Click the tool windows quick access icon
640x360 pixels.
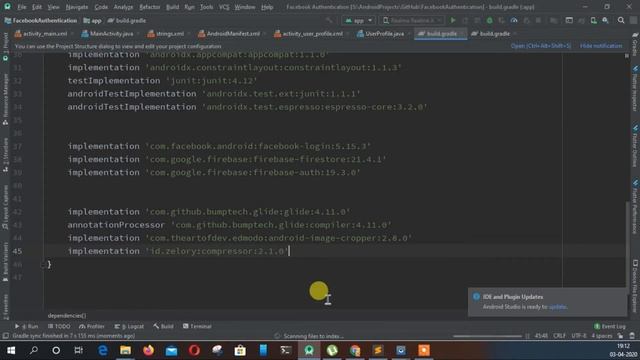coord(5,336)
